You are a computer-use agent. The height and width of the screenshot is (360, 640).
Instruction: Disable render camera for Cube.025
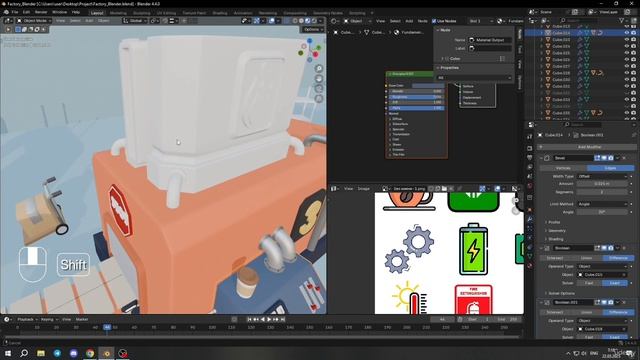pos(633,53)
